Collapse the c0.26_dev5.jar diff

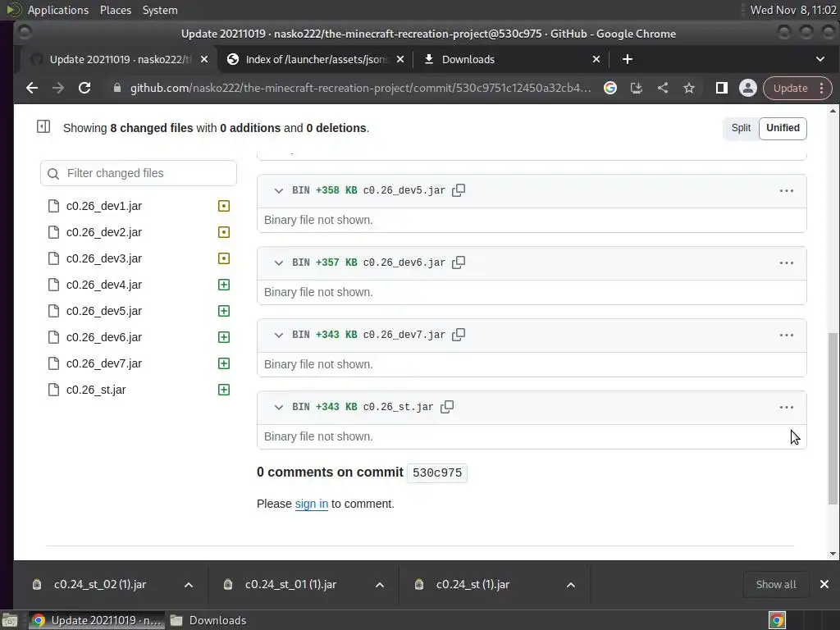click(x=279, y=190)
